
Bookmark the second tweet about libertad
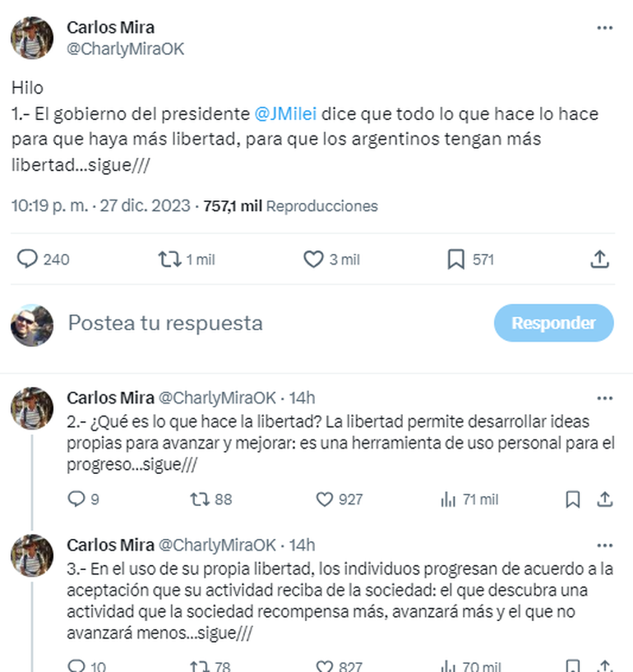coord(573,499)
